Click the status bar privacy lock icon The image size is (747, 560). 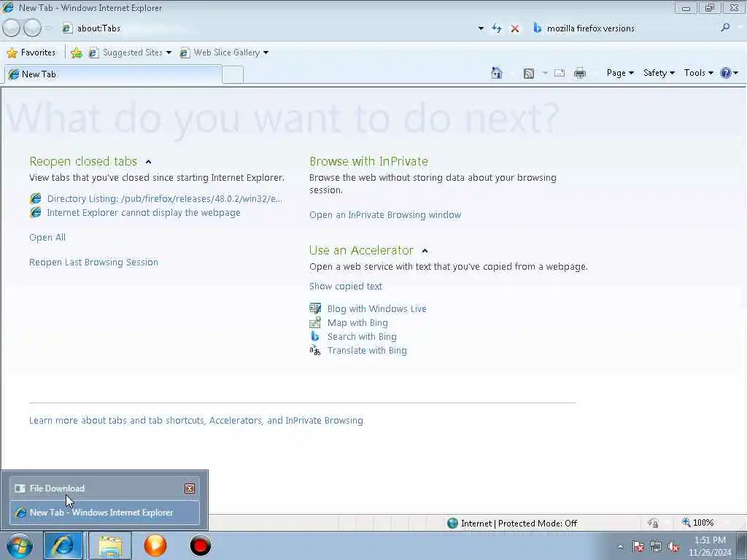tap(654, 523)
